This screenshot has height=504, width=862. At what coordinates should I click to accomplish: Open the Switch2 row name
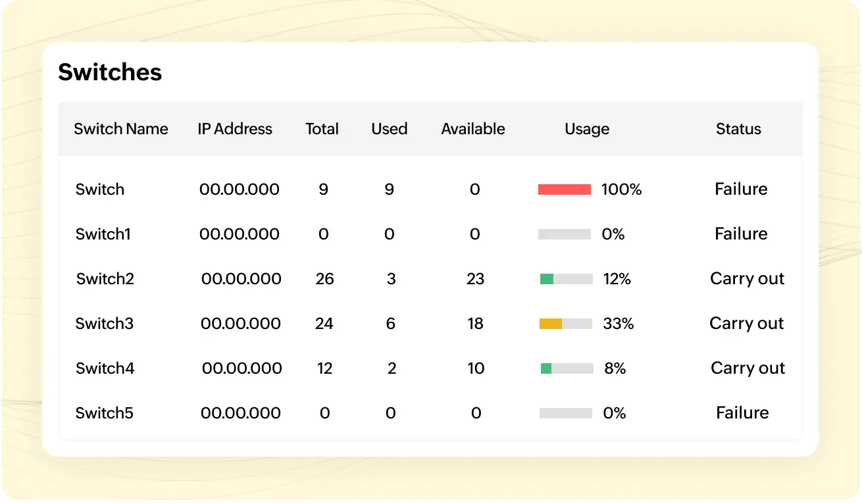(x=105, y=279)
